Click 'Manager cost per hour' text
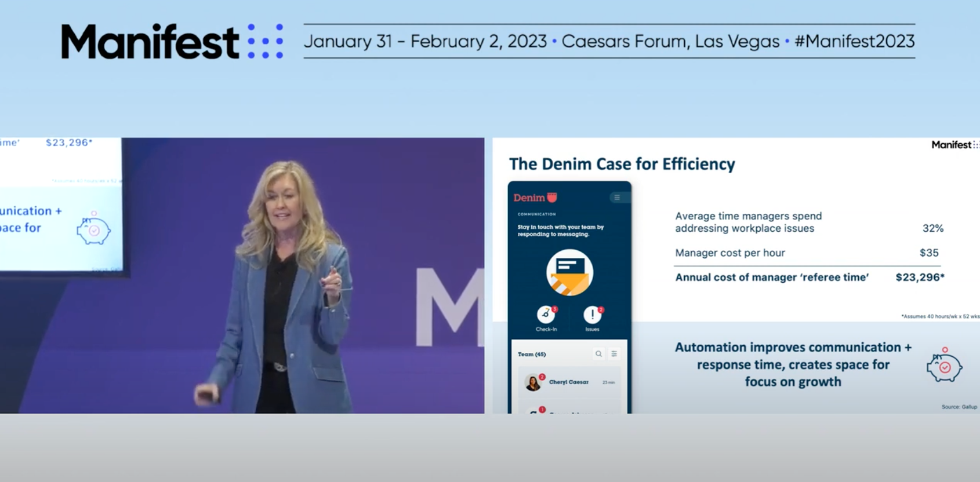980x482 pixels. point(730,253)
